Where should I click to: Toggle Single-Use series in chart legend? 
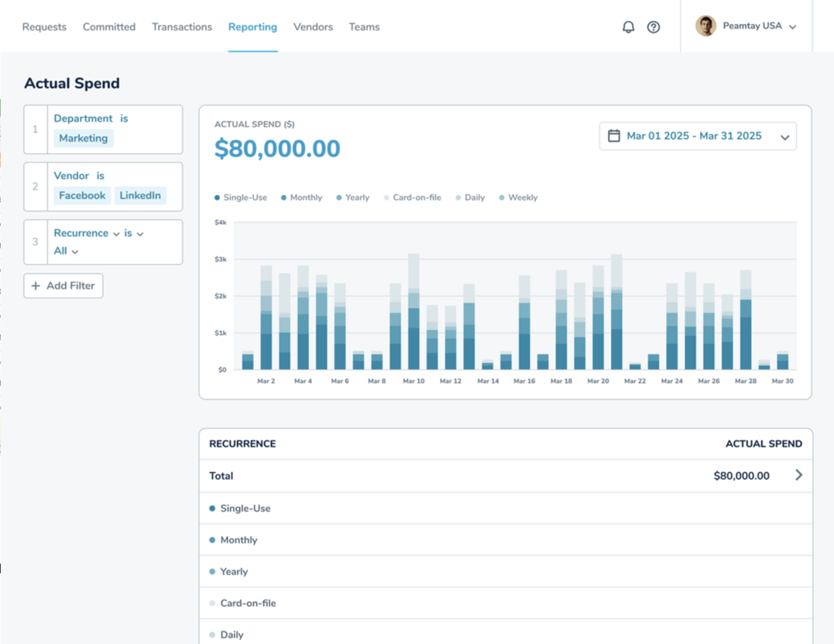tap(241, 198)
